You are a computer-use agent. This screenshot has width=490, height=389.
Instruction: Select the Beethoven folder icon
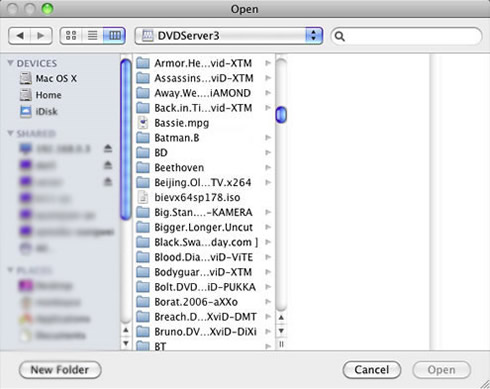(143, 167)
